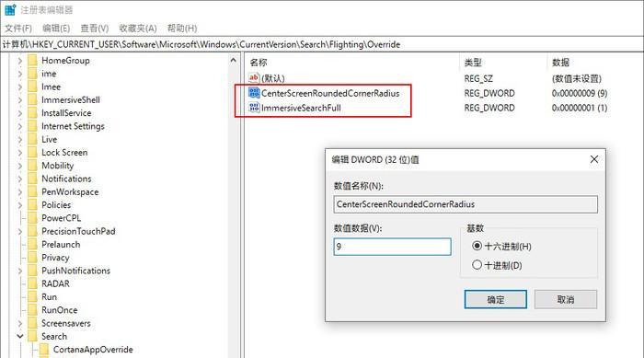Click the CortanaAppOverride folder icon
The width and height of the screenshot is (644, 358).
pos(44,350)
